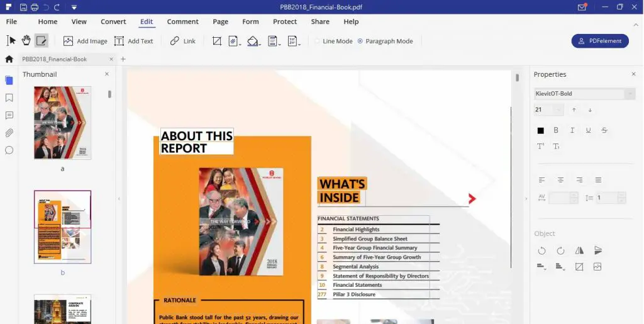The width and height of the screenshot is (644, 324).
Task: Open the attachments paperclip panel
Action: 9,133
